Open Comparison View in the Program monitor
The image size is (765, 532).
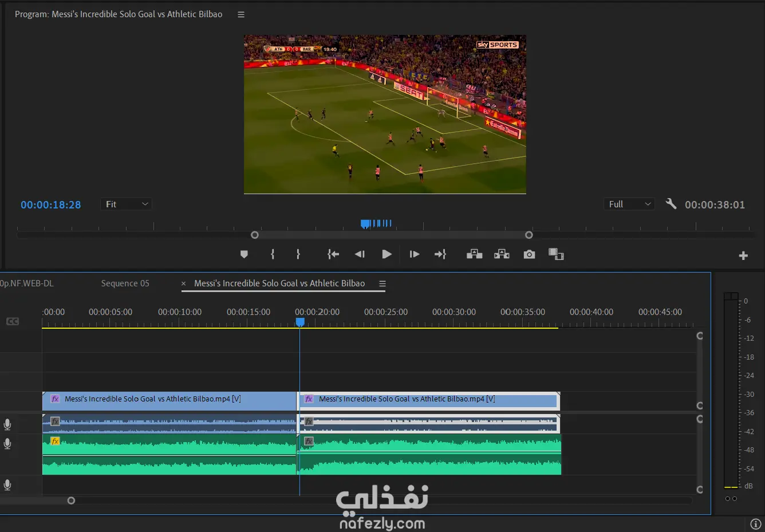pos(556,254)
